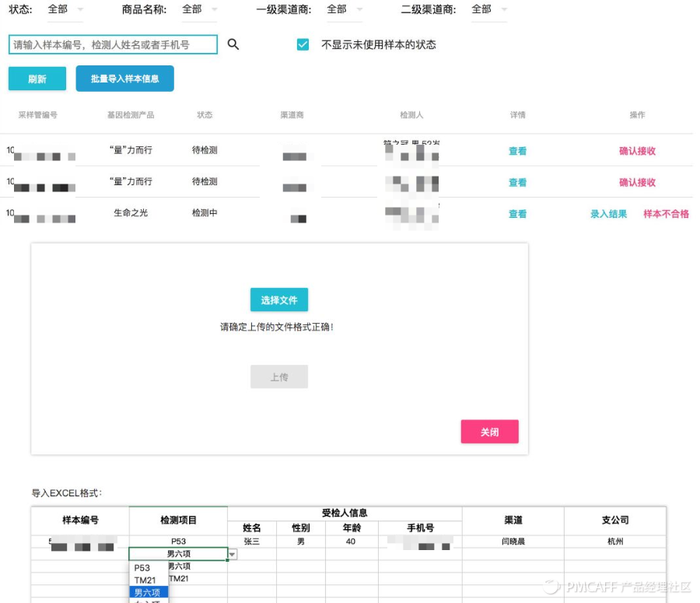Viewport: 700px width, 603px height.
Task: Click 确认接收 on the first row
Action: [638, 150]
